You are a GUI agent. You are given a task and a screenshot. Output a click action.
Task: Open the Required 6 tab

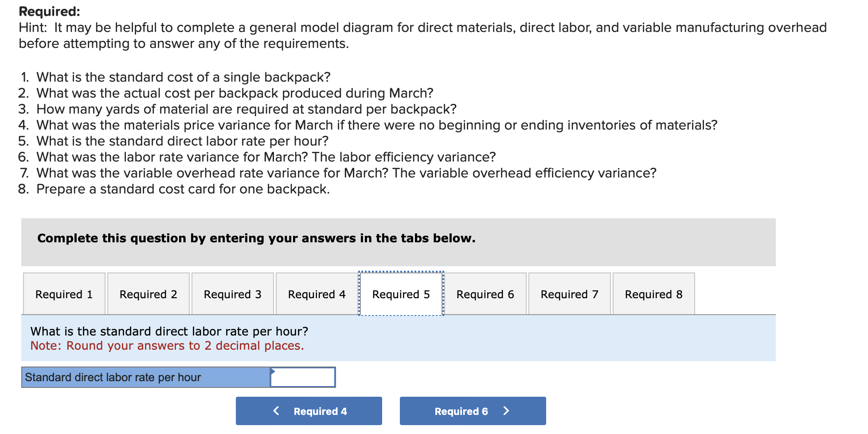(x=485, y=294)
